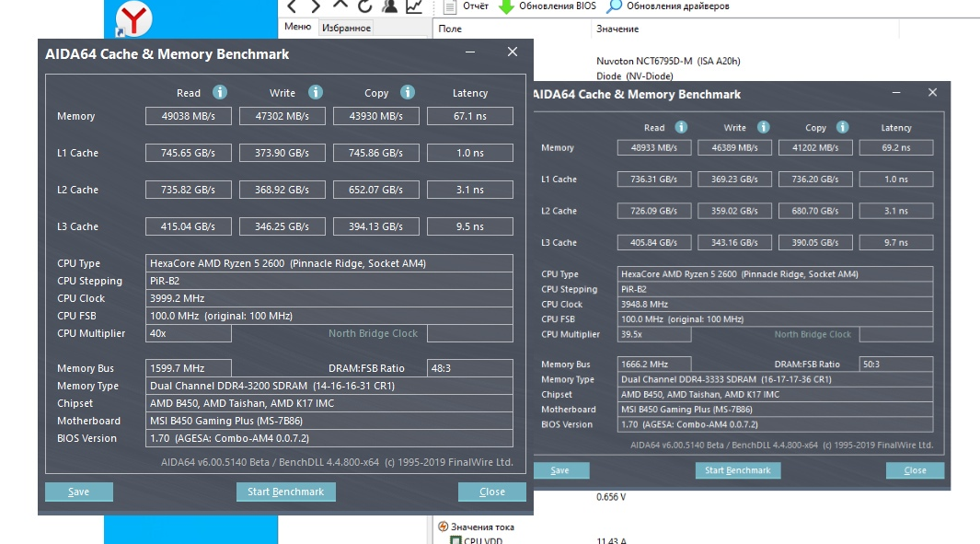Click the Refresh icon in AIDA64 toolbar
This screenshot has height=544, width=980.
[x=365, y=6]
